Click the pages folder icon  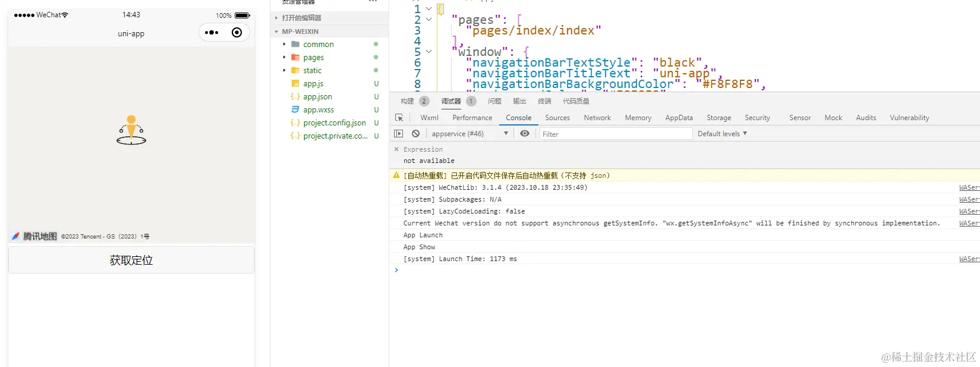point(295,57)
